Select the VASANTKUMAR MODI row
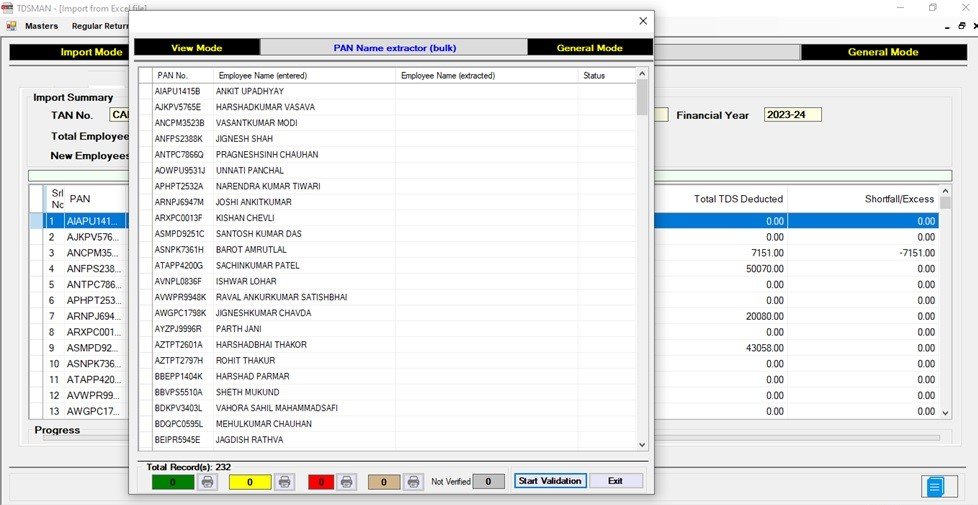 (387, 123)
